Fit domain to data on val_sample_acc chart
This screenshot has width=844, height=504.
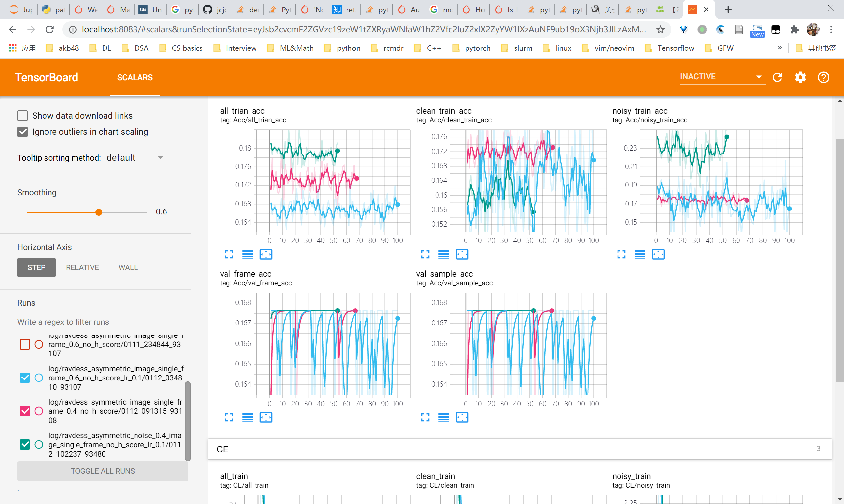pyautogui.click(x=462, y=417)
